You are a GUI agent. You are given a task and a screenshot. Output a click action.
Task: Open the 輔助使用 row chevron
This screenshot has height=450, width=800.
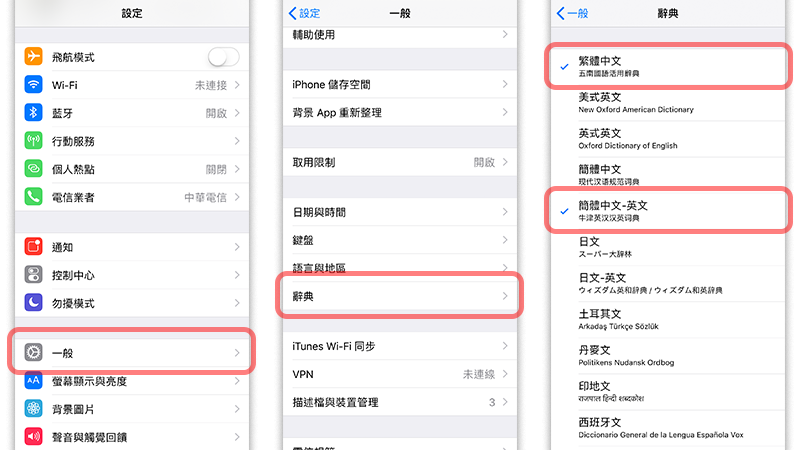pyautogui.click(x=505, y=34)
